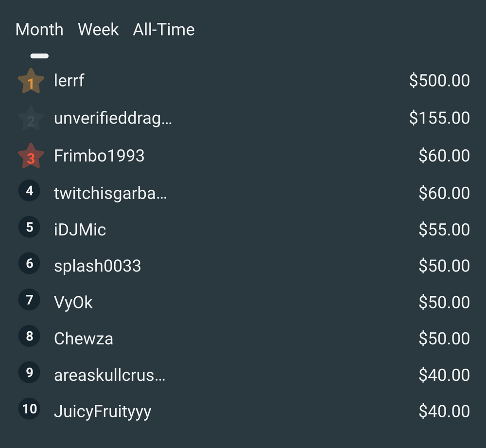Expand the truncated name areaskullcrus…

coord(109,375)
